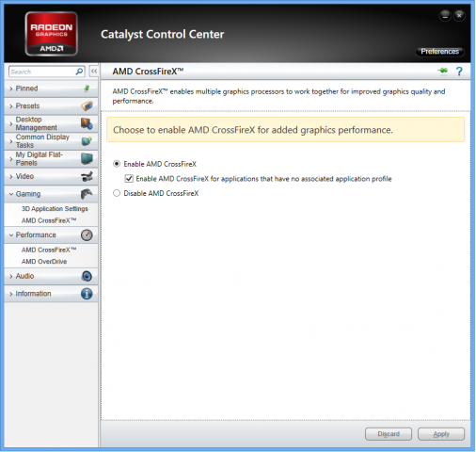The height and width of the screenshot is (452, 476).
Task: Collapse the Gaming section
Action: pyautogui.click(x=11, y=194)
